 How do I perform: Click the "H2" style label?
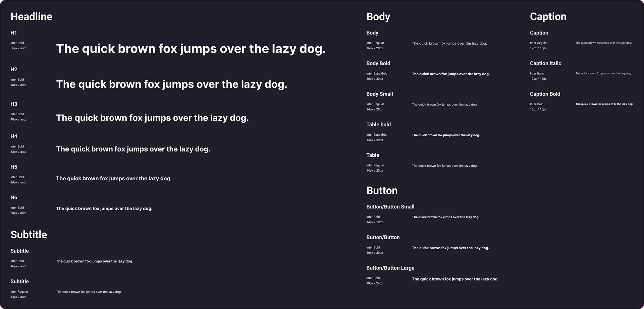tap(14, 70)
